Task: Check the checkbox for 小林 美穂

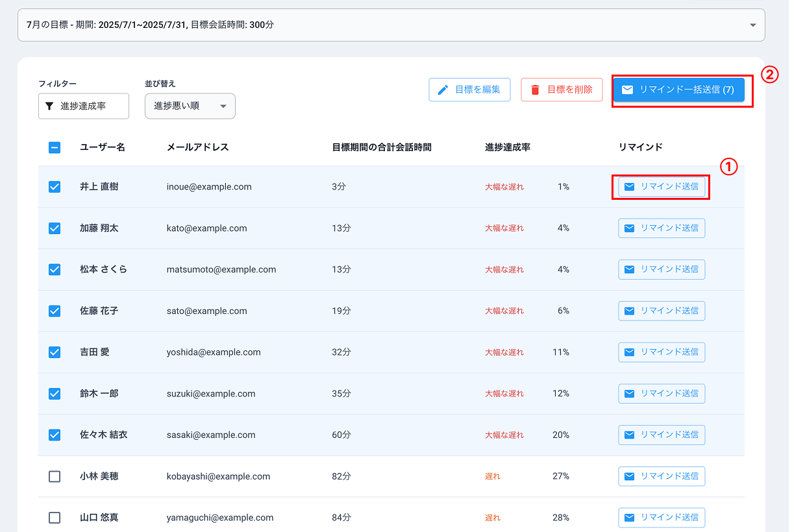Action: 55,476
